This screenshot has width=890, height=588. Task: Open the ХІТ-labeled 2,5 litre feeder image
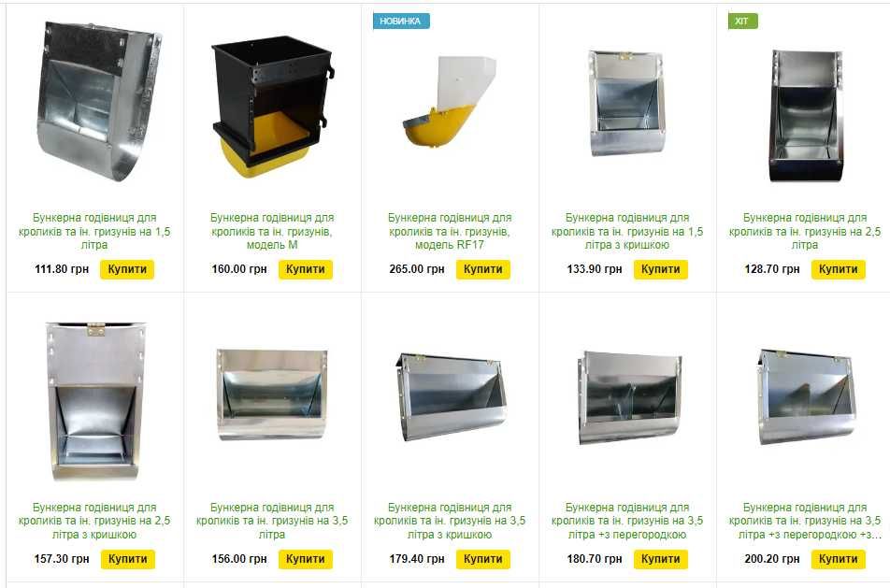coord(806,116)
